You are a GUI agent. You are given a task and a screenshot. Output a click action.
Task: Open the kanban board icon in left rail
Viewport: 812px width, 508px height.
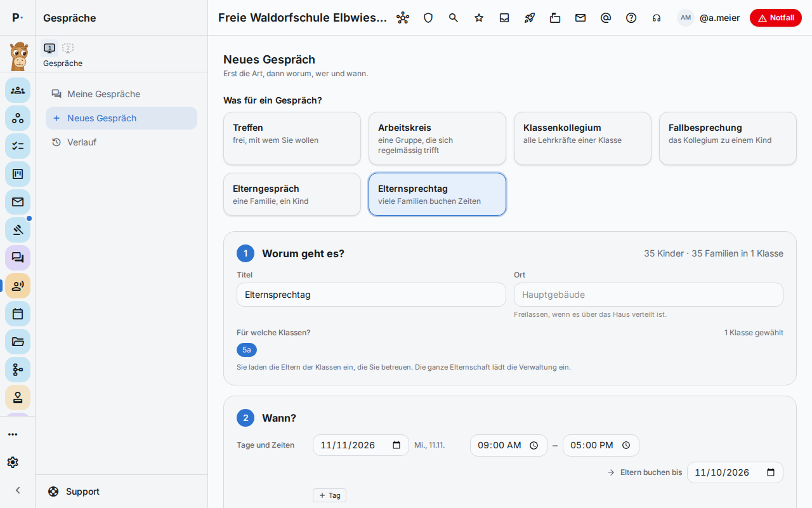(18, 174)
